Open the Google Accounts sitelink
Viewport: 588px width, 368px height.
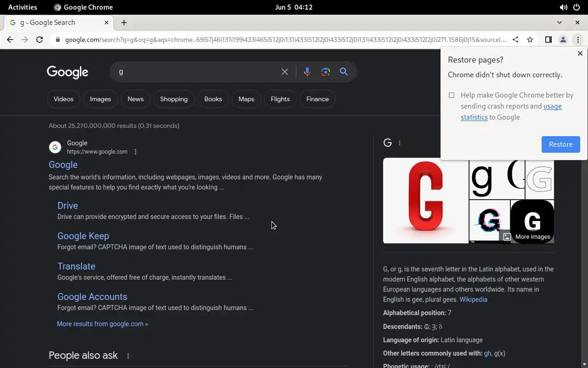click(92, 297)
